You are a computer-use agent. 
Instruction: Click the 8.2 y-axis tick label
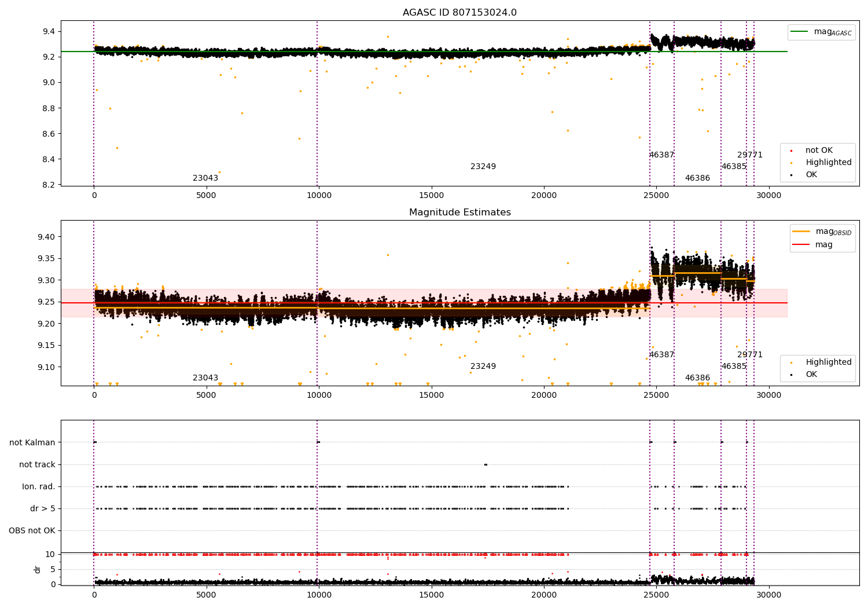49,185
